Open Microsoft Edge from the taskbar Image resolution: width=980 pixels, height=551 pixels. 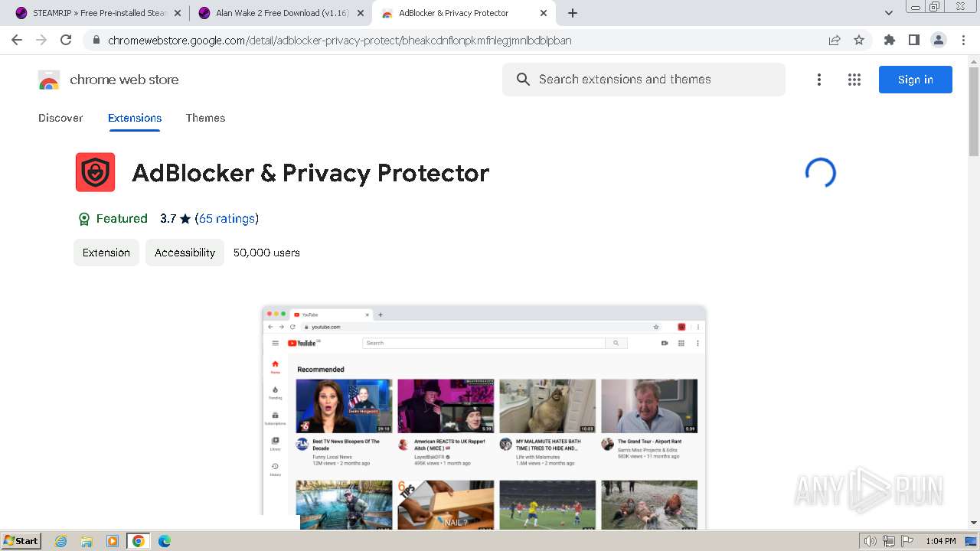(165, 541)
